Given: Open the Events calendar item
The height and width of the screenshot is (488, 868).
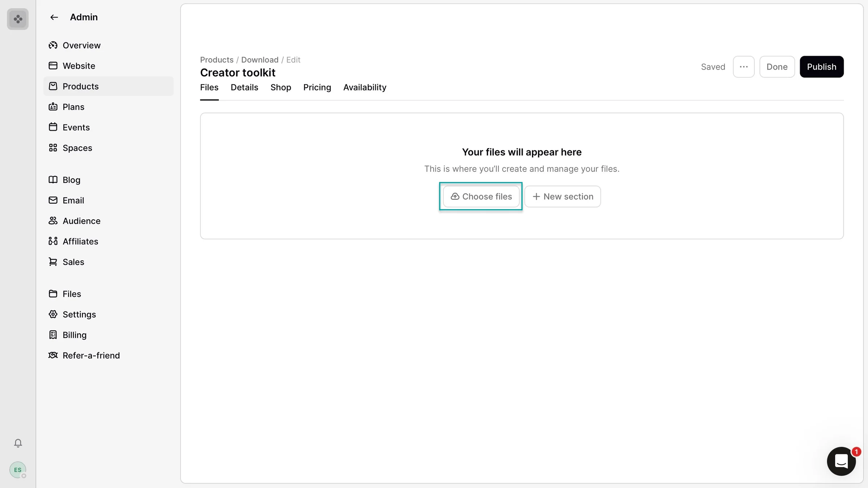Looking at the screenshot, I should 108,127.
